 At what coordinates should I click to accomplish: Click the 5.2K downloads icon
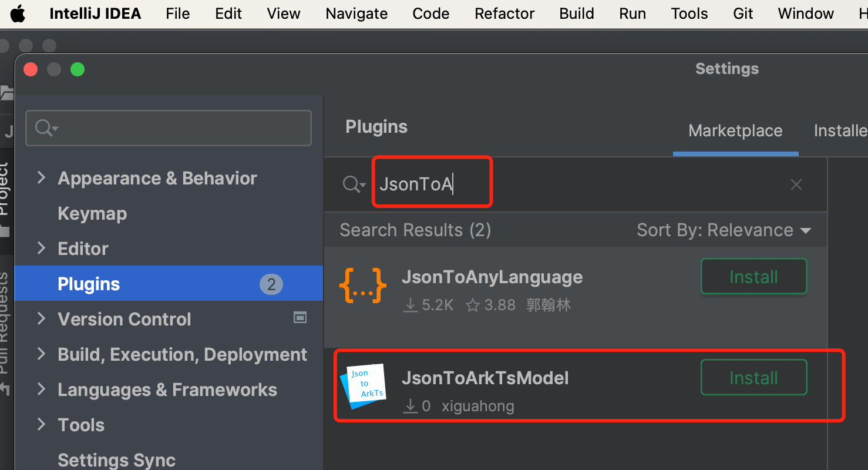point(410,305)
